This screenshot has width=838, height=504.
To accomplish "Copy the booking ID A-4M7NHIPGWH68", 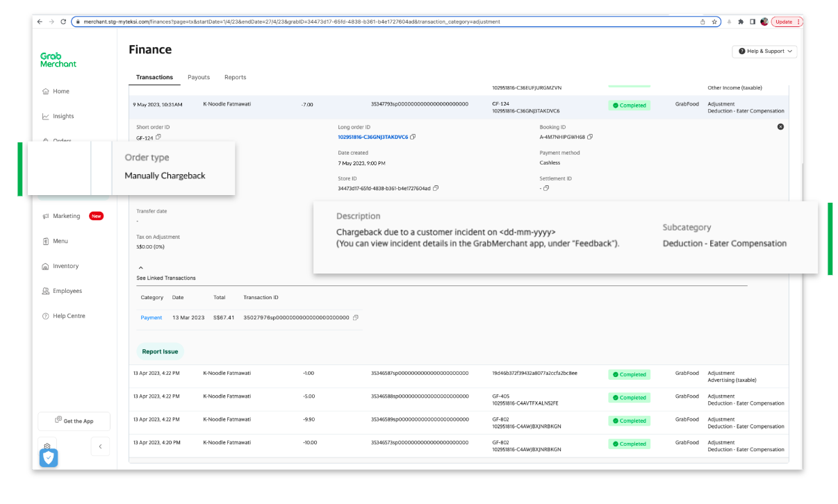I will [x=590, y=137].
